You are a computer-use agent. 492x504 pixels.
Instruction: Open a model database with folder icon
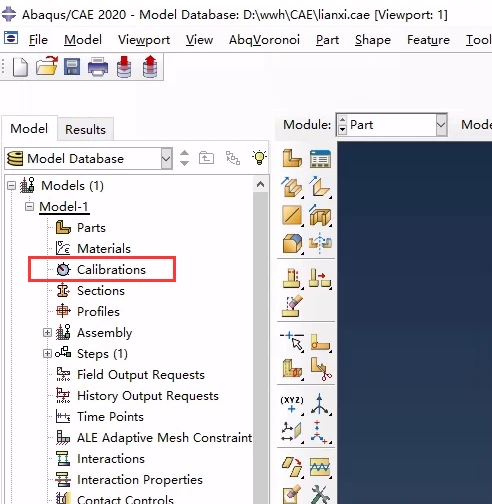pos(46,66)
